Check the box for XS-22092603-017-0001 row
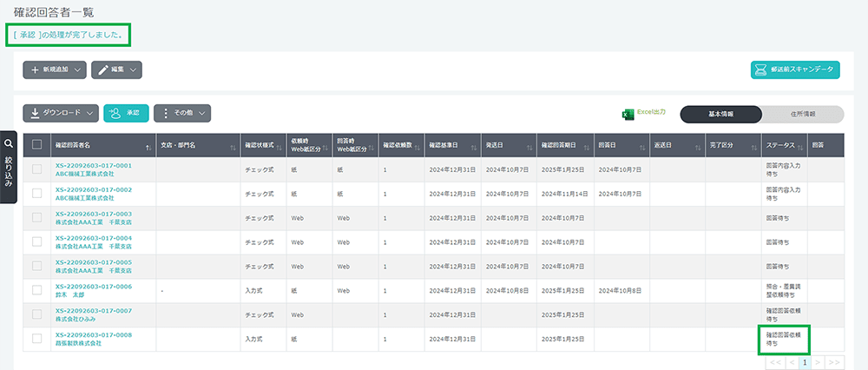Screen dimensions: 868x370 point(36,169)
